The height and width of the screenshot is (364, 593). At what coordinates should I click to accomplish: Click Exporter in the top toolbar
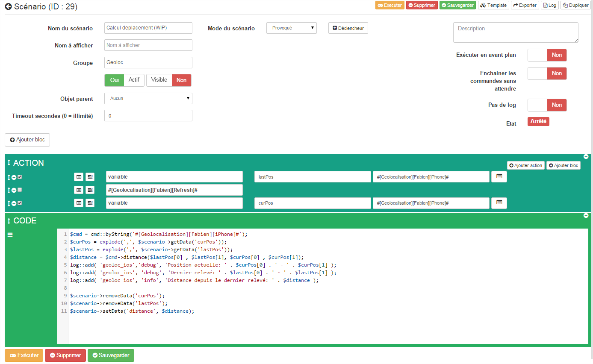[525, 6]
